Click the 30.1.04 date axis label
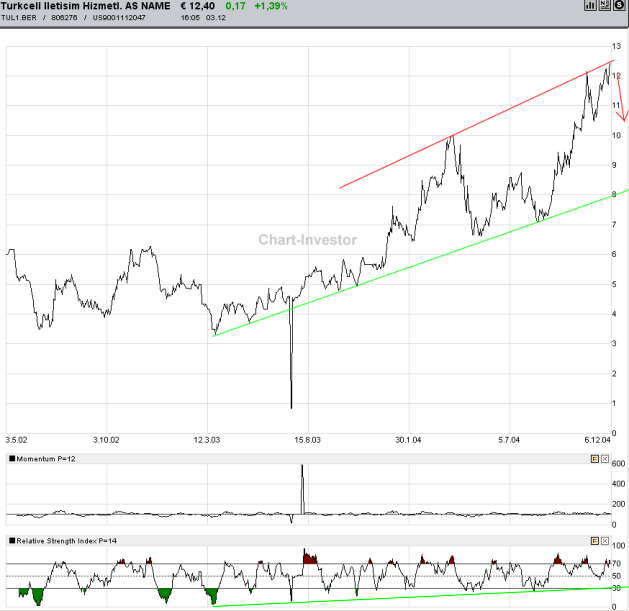The width and height of the screenshot is (629, 611). point(408,440)
